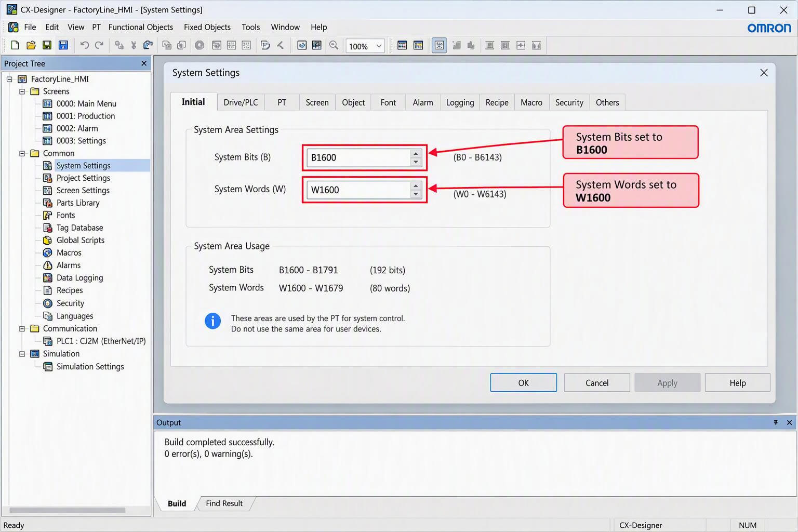Collapse the Screens folder node
Screen dimensions: 798x532
point(22,91)
